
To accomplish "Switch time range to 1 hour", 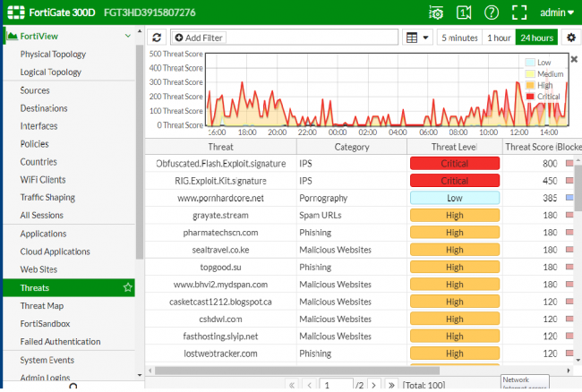I will 499,38.
